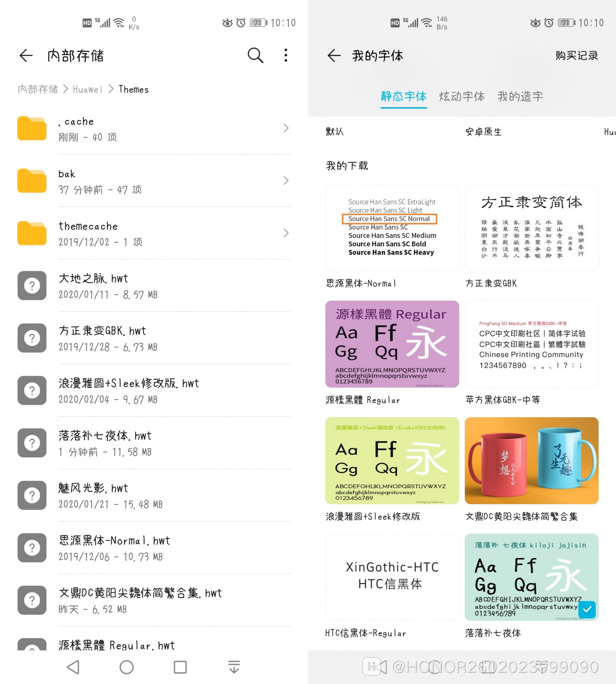Select the 安卓原生 font
The image size is (616, 684).
483,131
